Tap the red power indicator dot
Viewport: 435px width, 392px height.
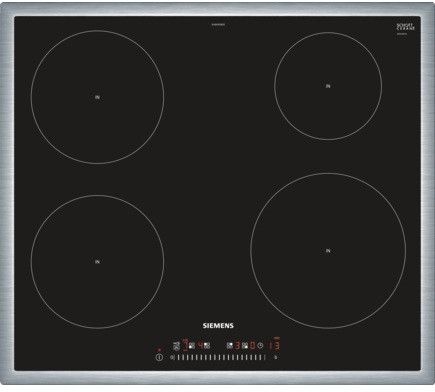(x=159, y=350)
